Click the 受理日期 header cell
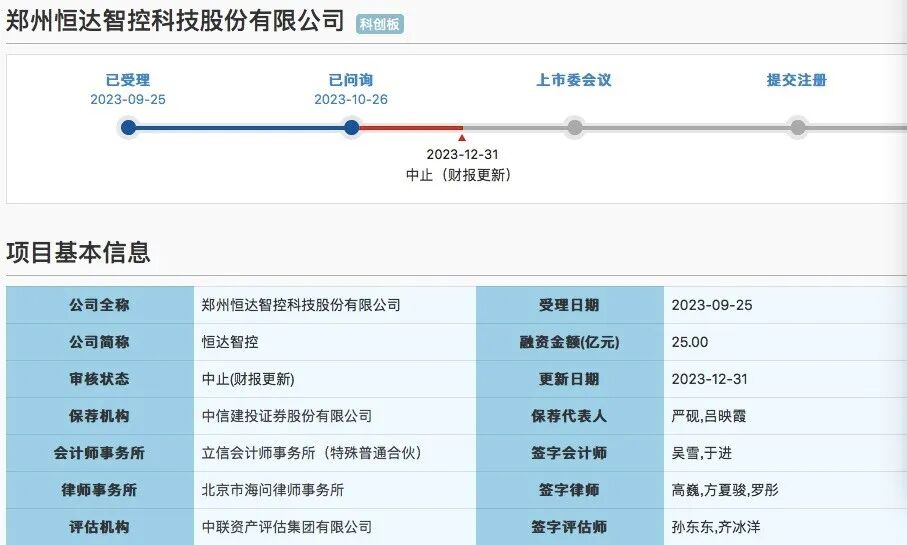Image resolution: width=907 pixels, height=545 pixels. (569, 305)
